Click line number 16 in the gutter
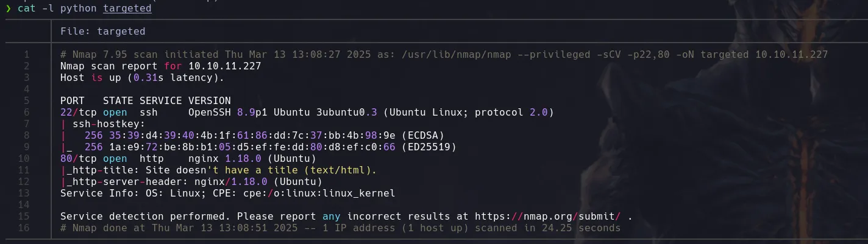The image size is (868, 244). (24, 228)
